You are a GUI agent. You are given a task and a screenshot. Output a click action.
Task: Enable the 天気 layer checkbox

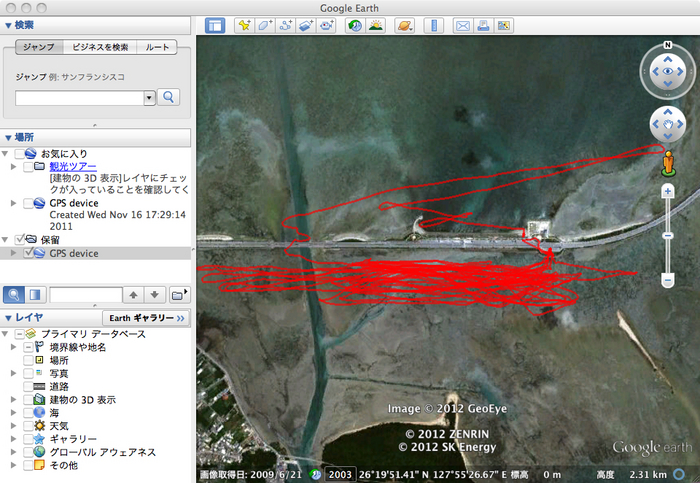tap(28, 426)
